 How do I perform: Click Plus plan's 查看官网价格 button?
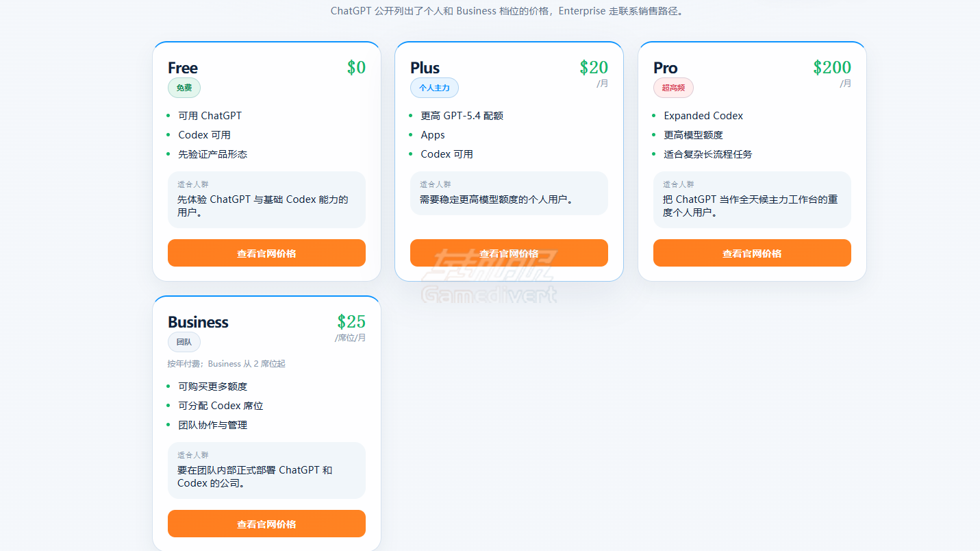[x=509, y=253]
